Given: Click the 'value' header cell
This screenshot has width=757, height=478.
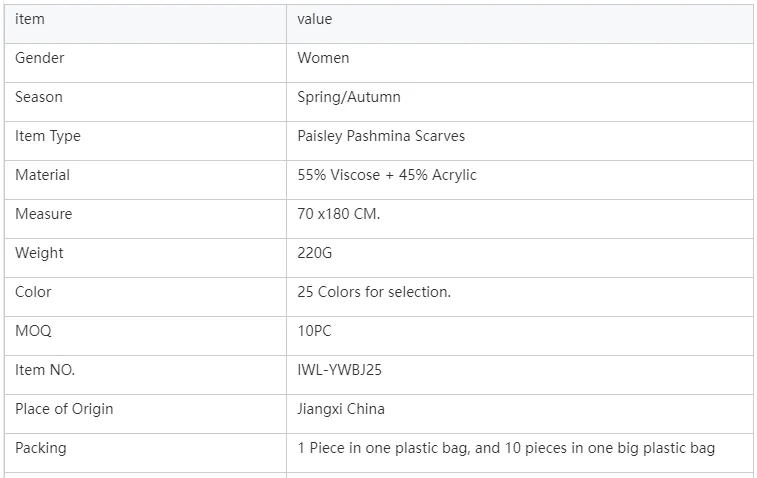Looking at the screenshot, I should (314, 19).
